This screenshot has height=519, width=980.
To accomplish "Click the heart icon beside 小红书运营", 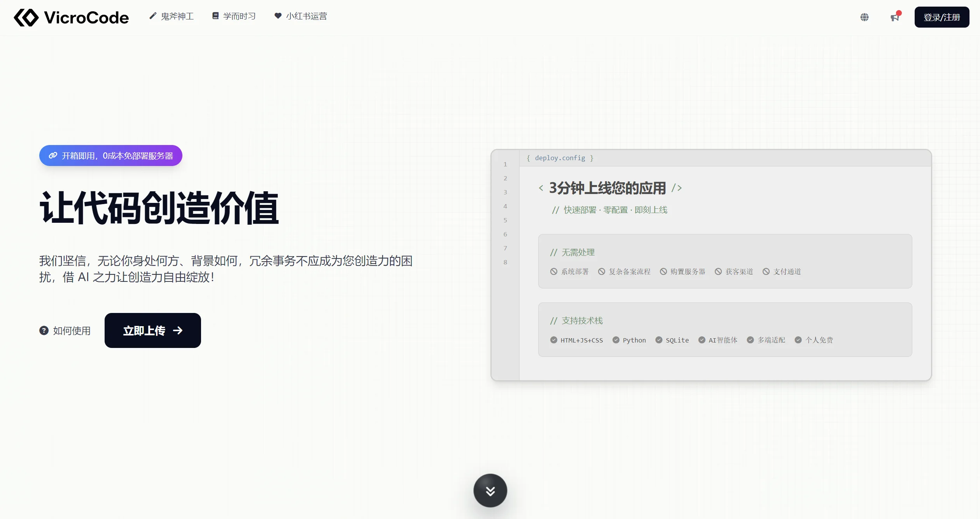I will click(278, 16).
